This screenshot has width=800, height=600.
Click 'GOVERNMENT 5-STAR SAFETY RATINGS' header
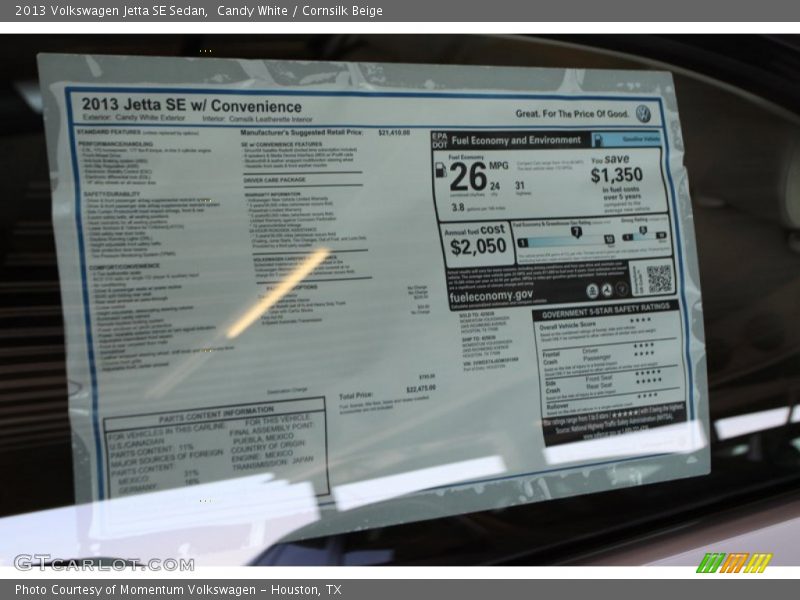click(605, 310)
